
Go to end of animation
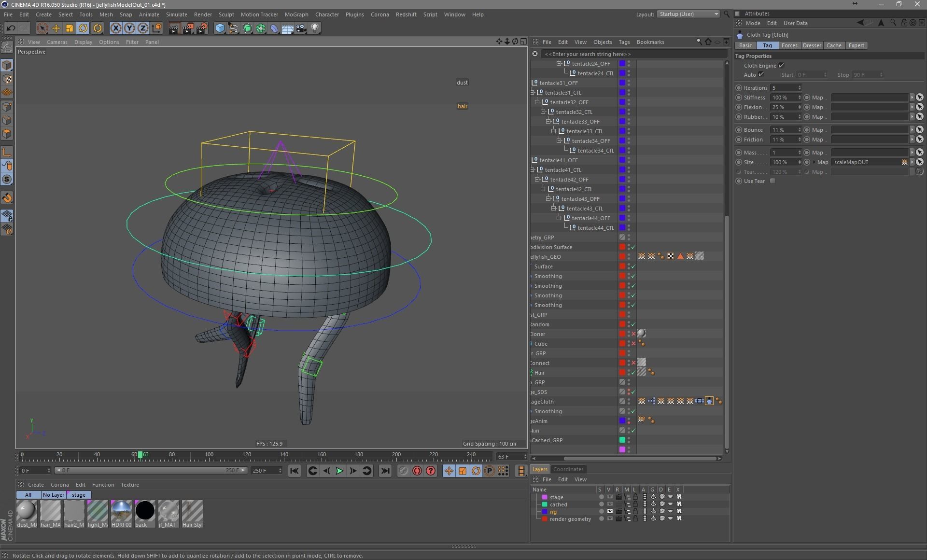click(385, 471)
